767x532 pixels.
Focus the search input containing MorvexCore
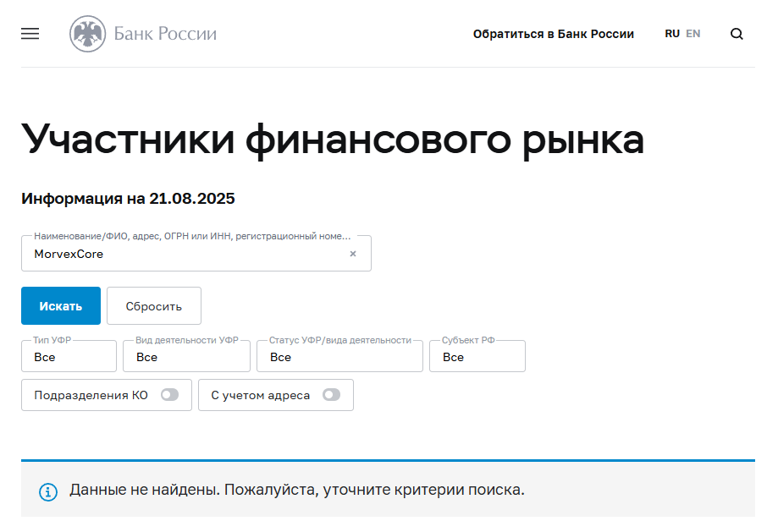196,254
